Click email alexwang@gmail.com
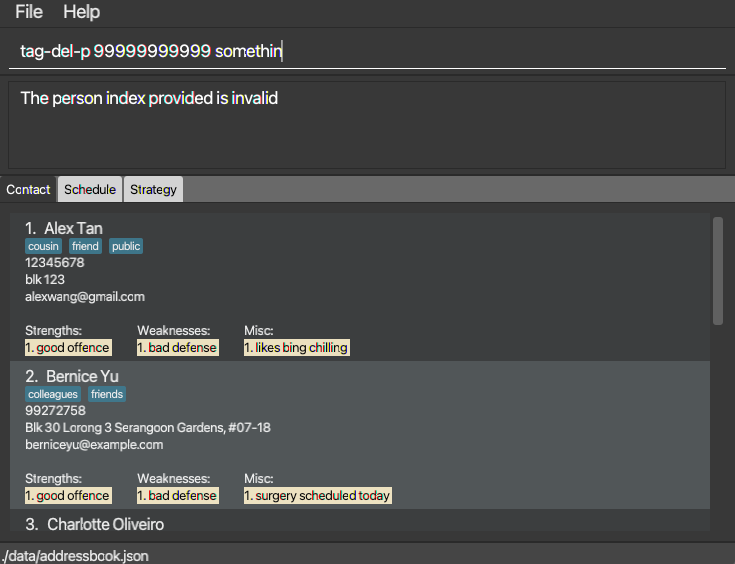The height and width of the screenshot is (564, 735). pyautogui.click(x=85, y=297)
